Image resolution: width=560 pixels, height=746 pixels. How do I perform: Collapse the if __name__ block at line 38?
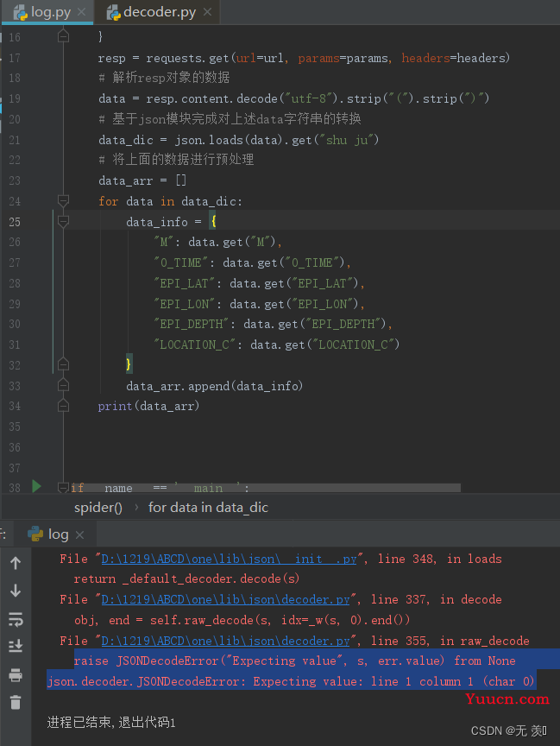click(x=63, y=487)
